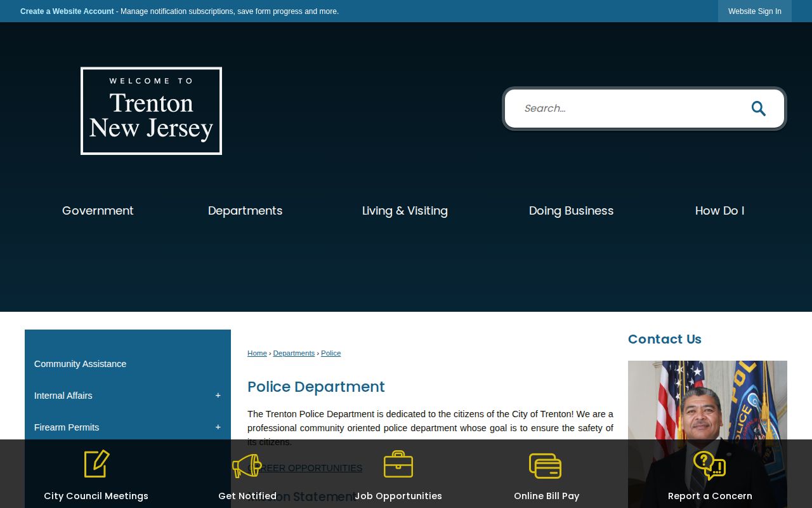Open the Firearm Permits sidebar link

[x=67, y=427]
